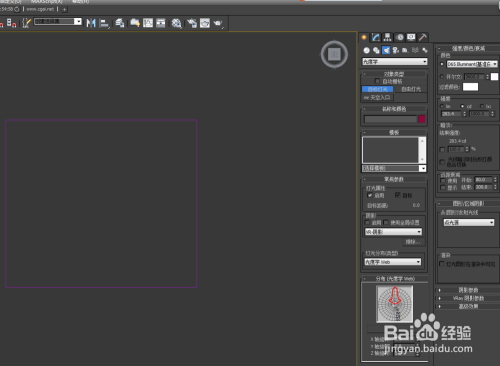Toggle far attenuation 使用 checkbox
This screenshot has width=500, height=366.
point(443,180)
